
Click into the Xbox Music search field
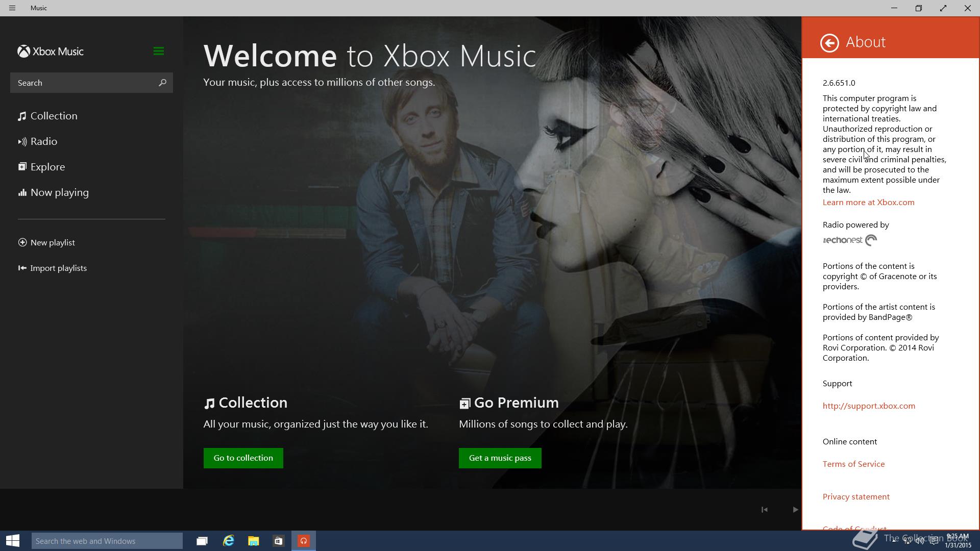tap(91, 83)
